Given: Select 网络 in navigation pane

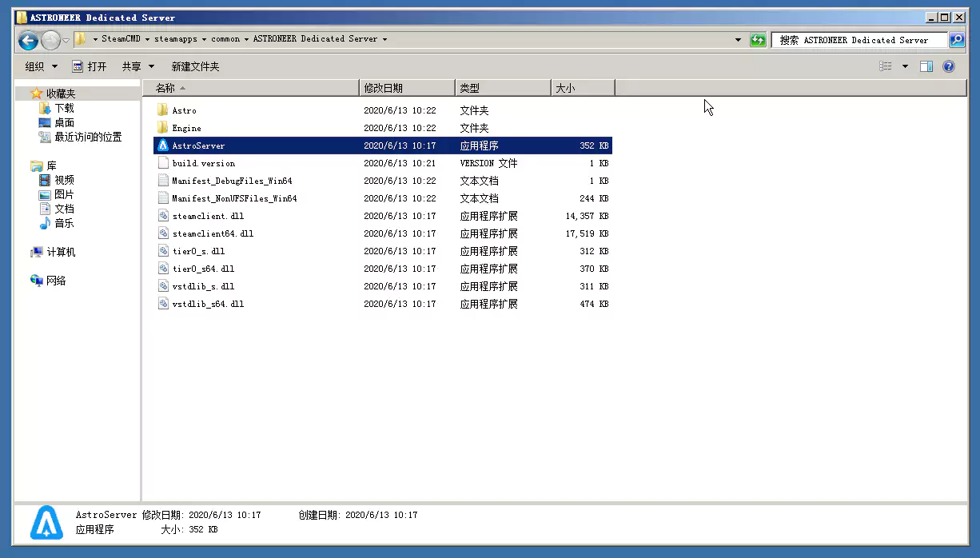Looking at the screenshot, I should [56, 281].
